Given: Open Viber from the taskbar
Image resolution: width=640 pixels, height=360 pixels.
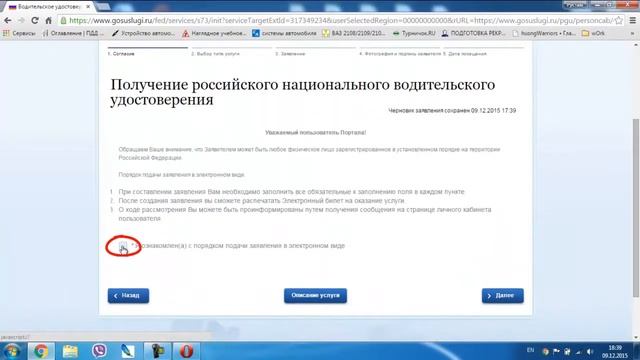Looking at the screenshot, I should 99,351.
